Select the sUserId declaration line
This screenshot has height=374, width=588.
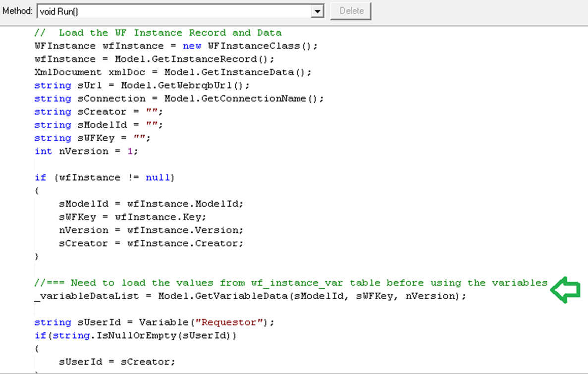click(x=149, y=322)
